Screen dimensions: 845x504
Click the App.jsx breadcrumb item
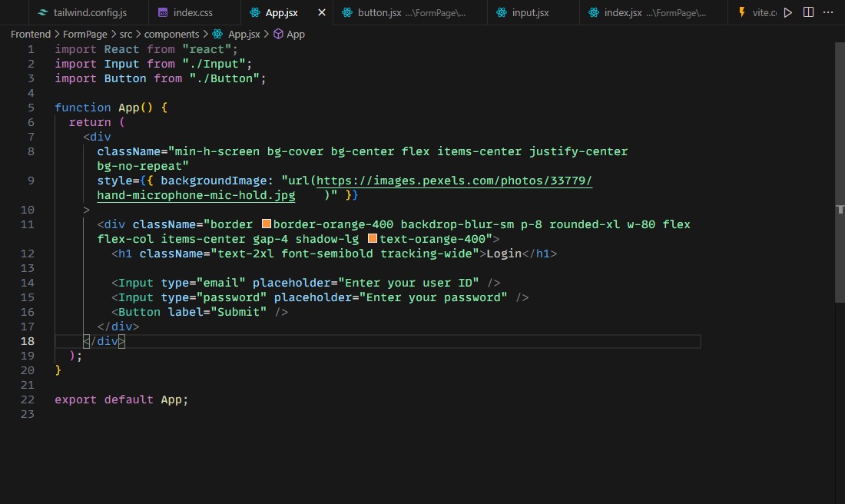244,34
